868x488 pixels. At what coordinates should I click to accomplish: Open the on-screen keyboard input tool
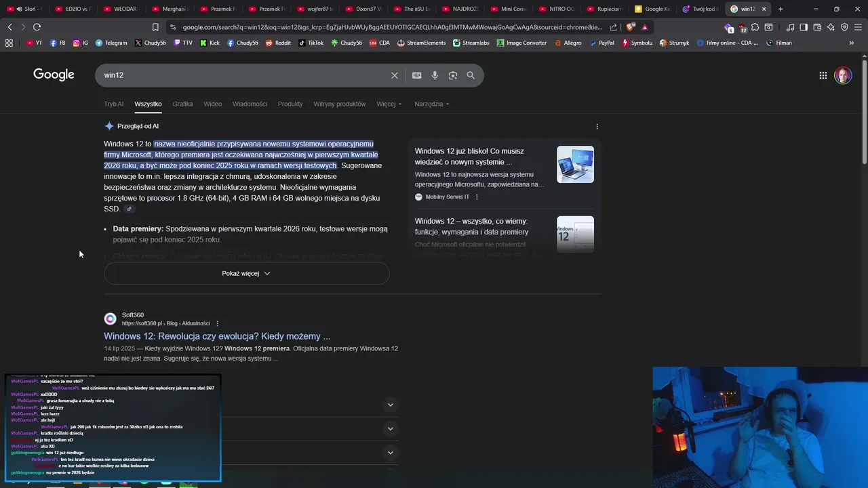(x=417, y=75)
